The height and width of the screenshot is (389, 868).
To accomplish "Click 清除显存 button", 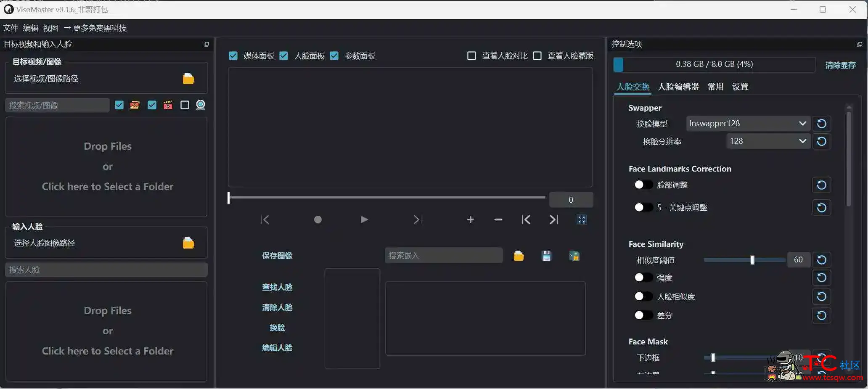I will point(840,65).
